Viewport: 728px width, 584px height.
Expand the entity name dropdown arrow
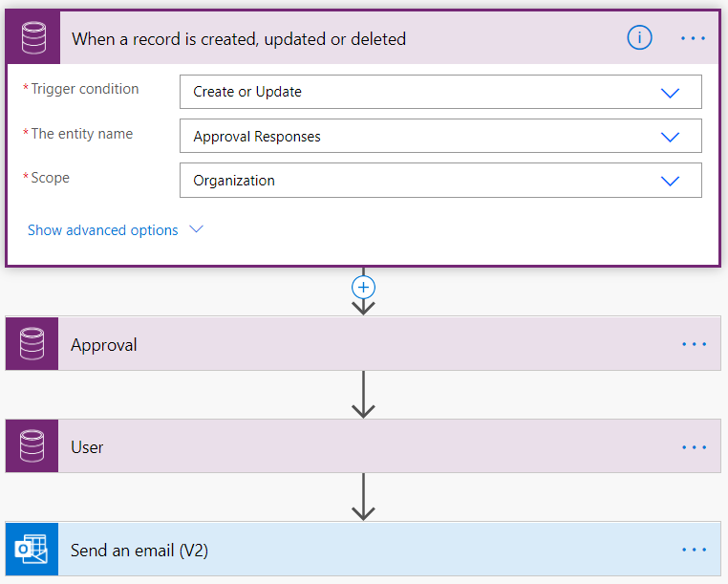[x=670, y=137]
